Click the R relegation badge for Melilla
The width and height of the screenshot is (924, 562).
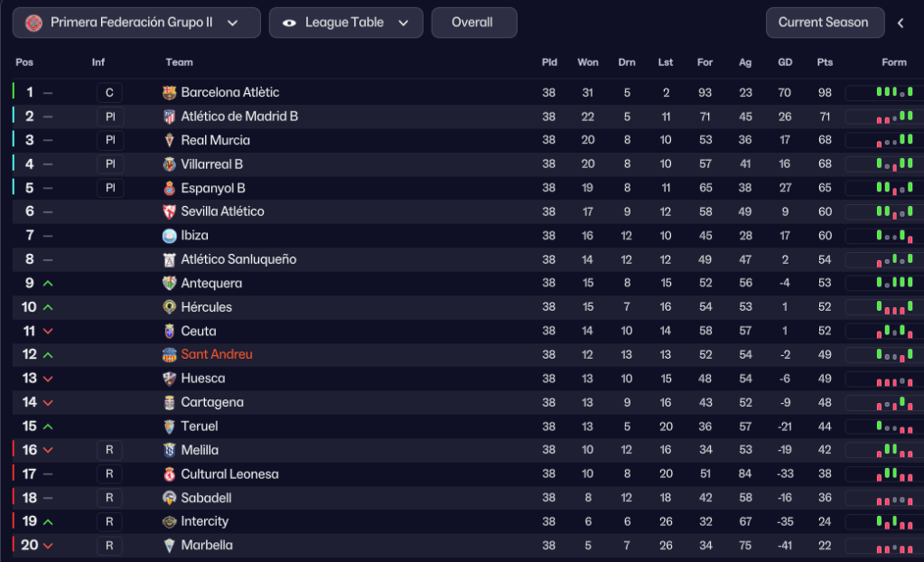point(109,450)
